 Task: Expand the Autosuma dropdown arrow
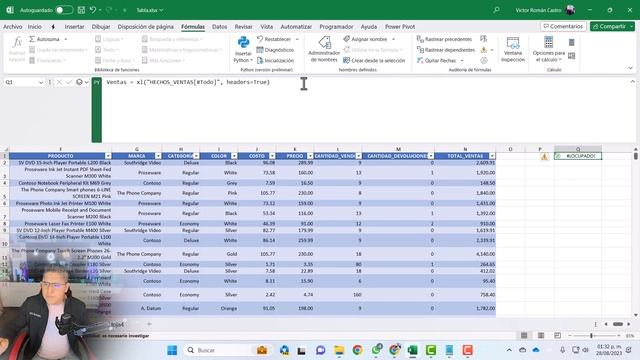[66, 39]
